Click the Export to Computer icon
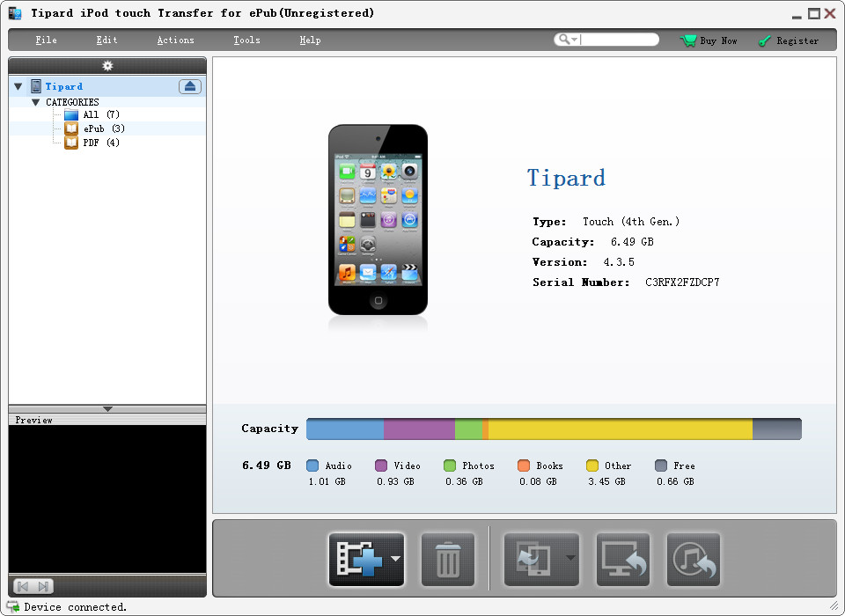Screen dimensions: 845x616 [623, 558]
